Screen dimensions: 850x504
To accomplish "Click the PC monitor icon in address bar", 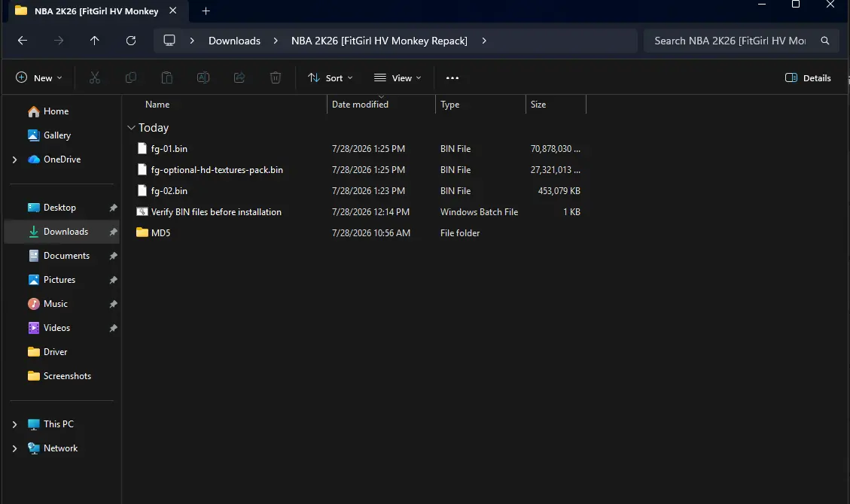I will [169, 41].
